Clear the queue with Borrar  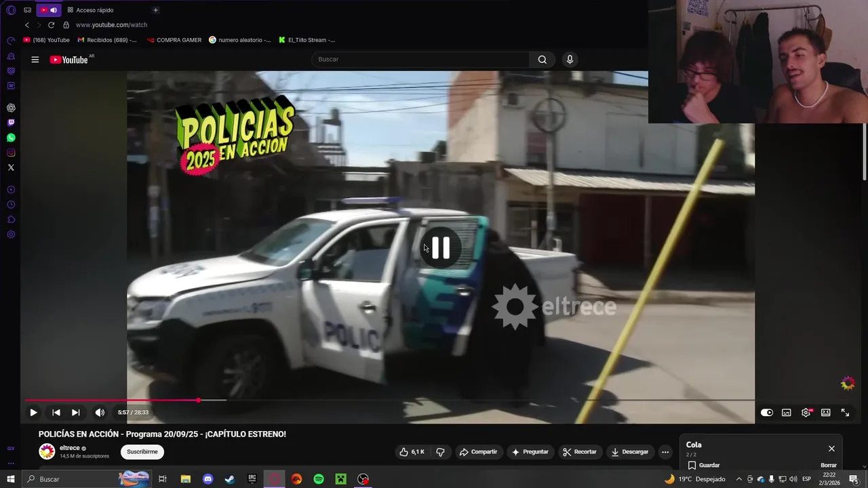(x=829, y=465)
